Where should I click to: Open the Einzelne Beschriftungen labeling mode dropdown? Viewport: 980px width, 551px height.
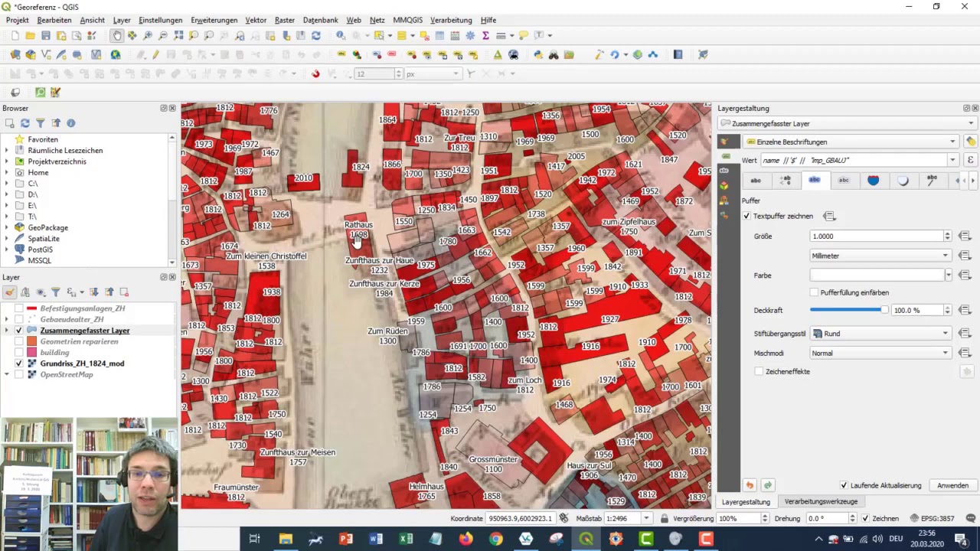tap(851, 142)
